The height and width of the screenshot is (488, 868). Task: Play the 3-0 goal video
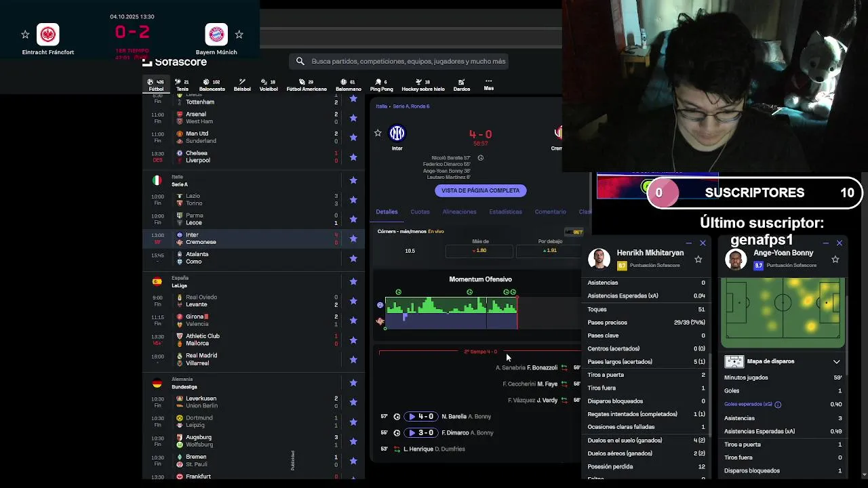[420, 433]
